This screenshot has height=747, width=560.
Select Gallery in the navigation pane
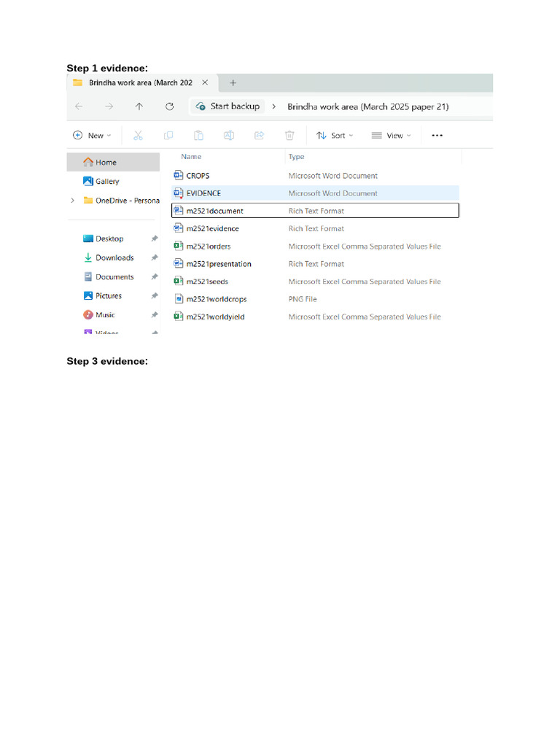pyautogui.click(x=101, y=181)
